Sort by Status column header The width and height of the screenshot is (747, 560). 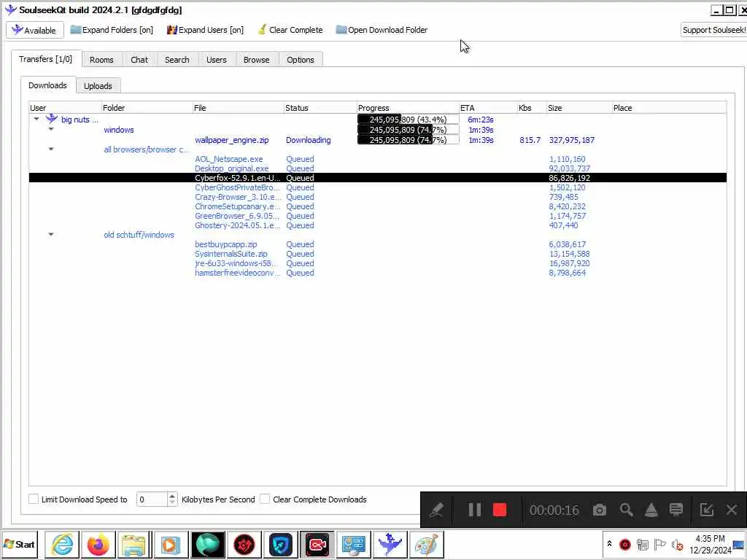[x=320, y=108]
